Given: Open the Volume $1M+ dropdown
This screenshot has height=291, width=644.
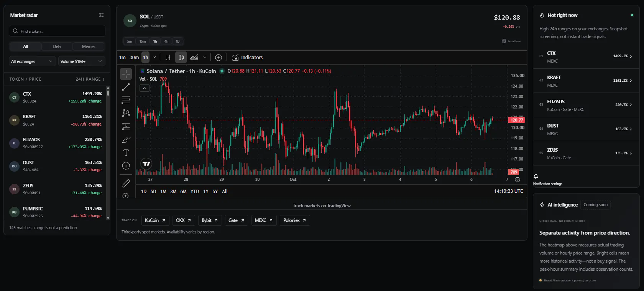Looking at the screenshot, I should point(82,61).
